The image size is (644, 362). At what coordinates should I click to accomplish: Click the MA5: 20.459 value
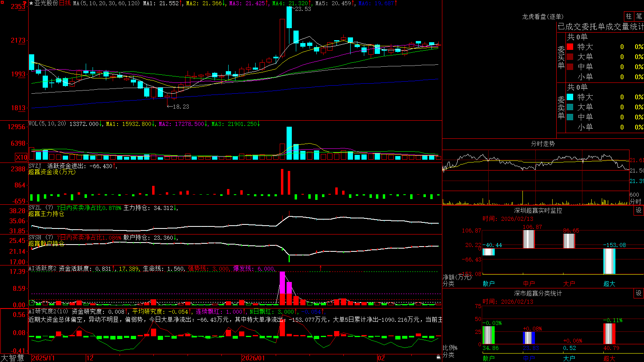(x=333, y=3)
